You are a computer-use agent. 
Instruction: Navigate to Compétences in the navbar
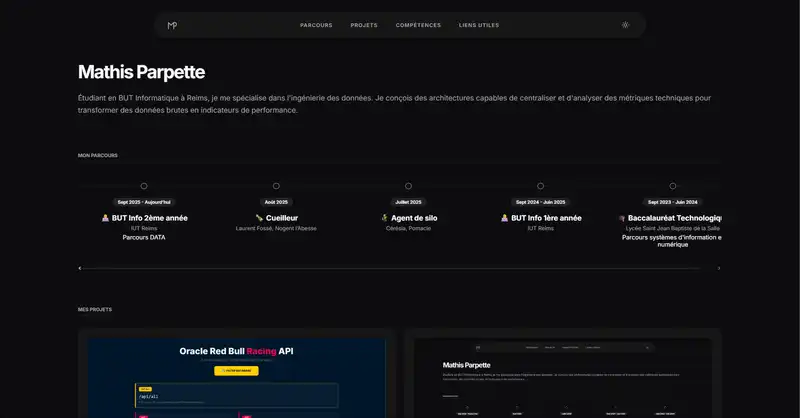coord(418,25)
